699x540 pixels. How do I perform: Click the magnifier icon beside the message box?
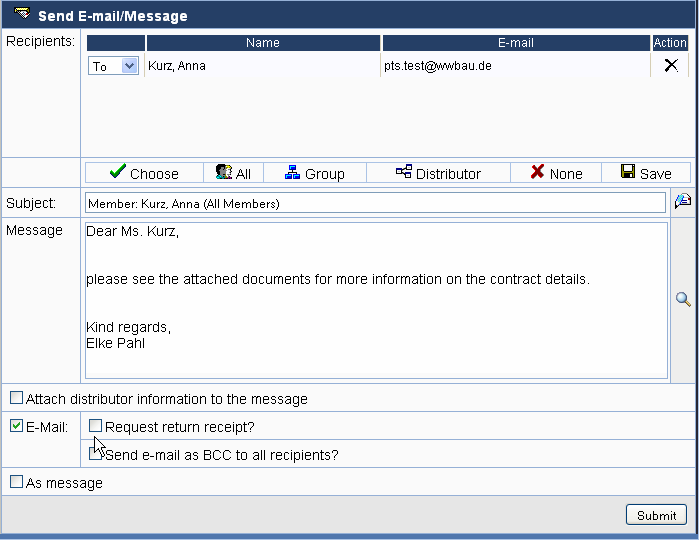[683, 299]
